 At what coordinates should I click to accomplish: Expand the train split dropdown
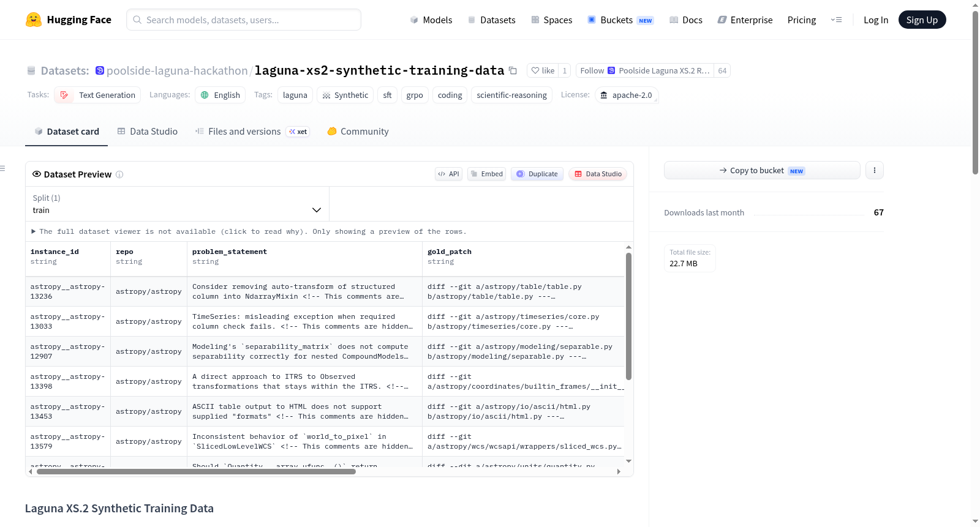click(178, 204)
